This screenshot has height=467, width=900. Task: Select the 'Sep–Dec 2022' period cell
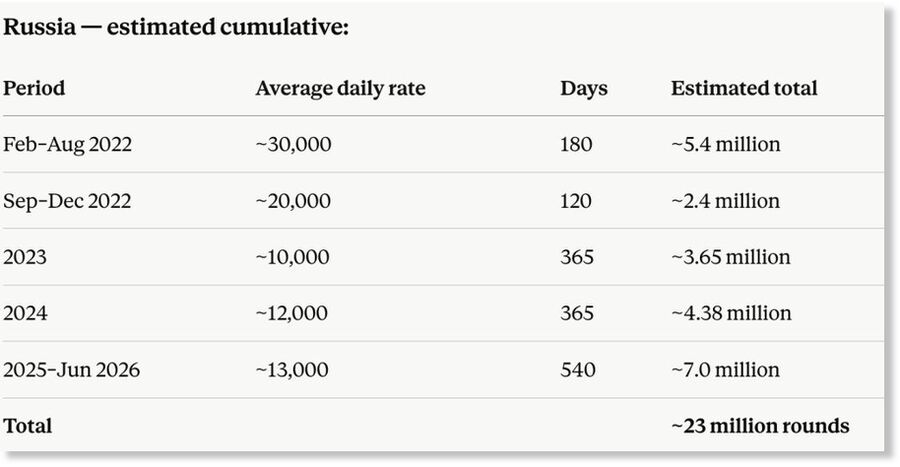(x=67, y=201)
